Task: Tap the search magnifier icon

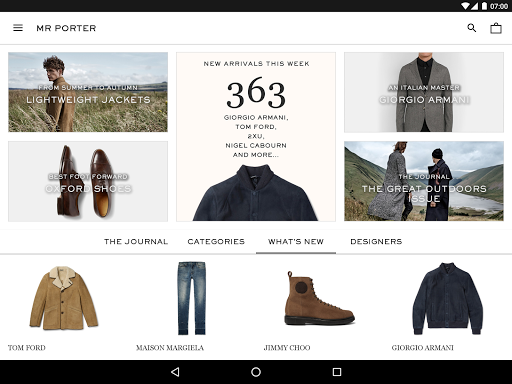Action: tap(472, 28)
